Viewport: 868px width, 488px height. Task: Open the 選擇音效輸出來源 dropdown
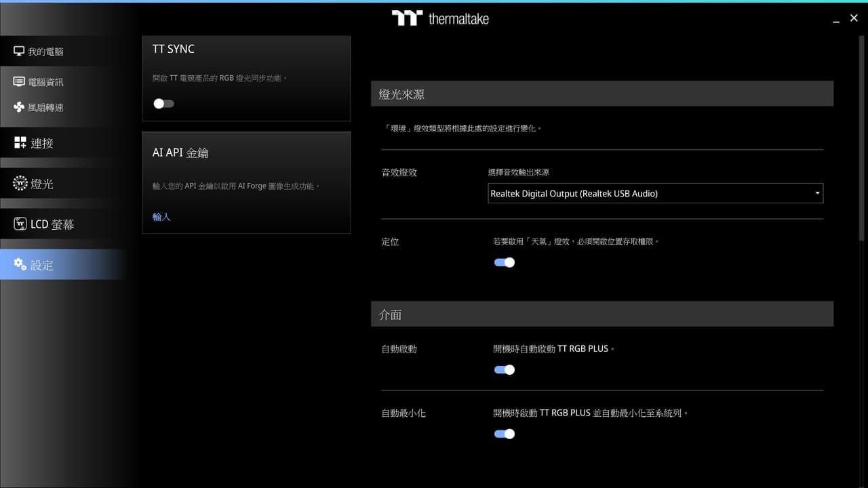[655, 193]
